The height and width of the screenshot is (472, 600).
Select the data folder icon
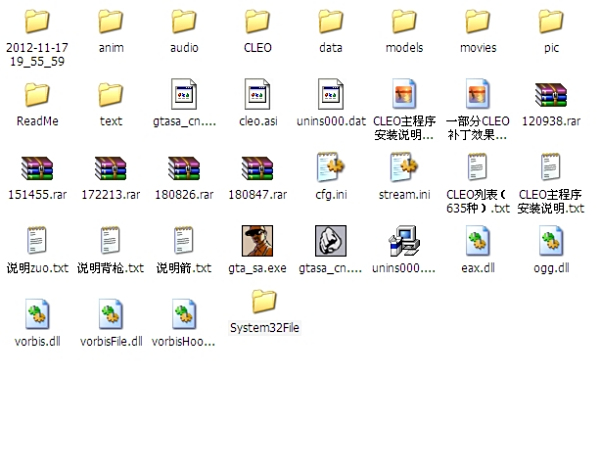pos(331,21)
